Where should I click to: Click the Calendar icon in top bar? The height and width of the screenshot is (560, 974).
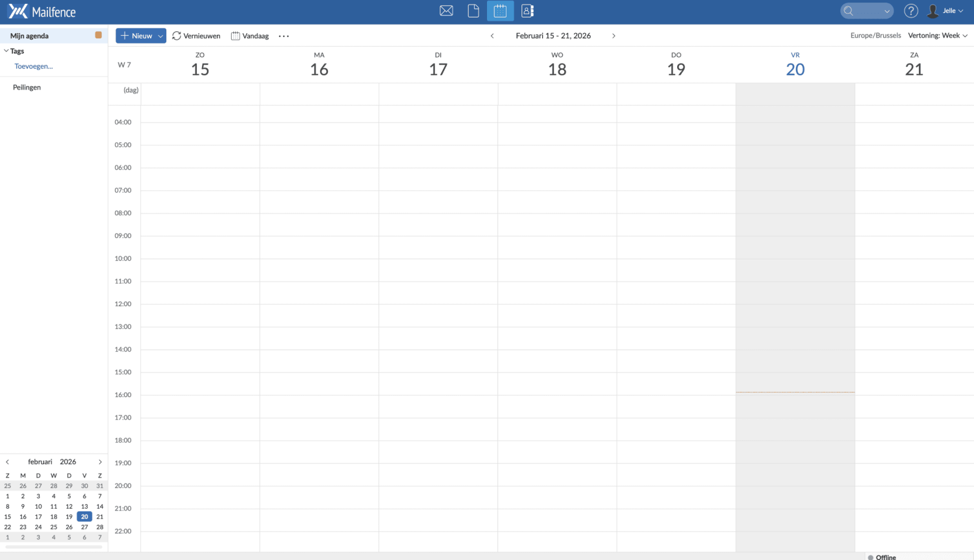pos(500,11)
